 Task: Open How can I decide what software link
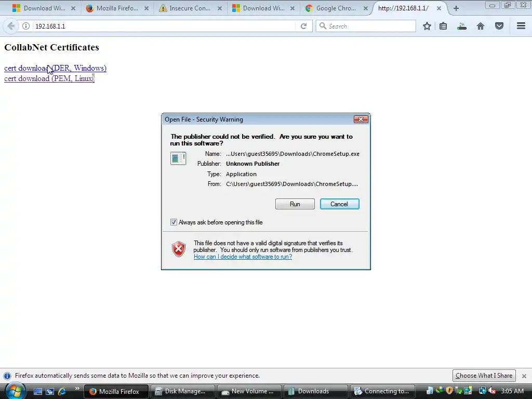(x=243, y=257)
